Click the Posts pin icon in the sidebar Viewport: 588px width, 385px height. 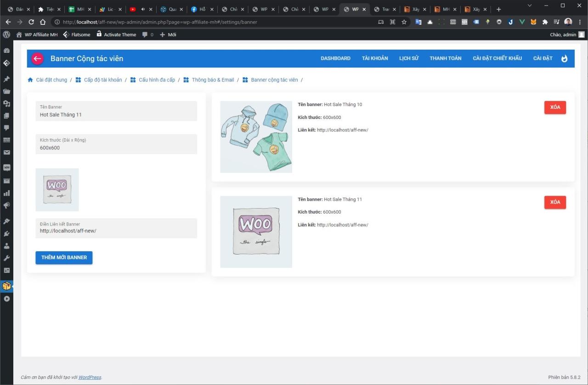(6, 78)
